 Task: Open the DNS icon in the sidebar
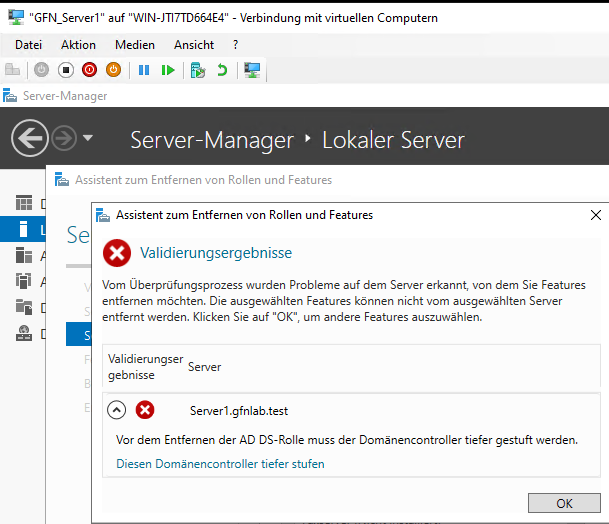tap(23, 308)
